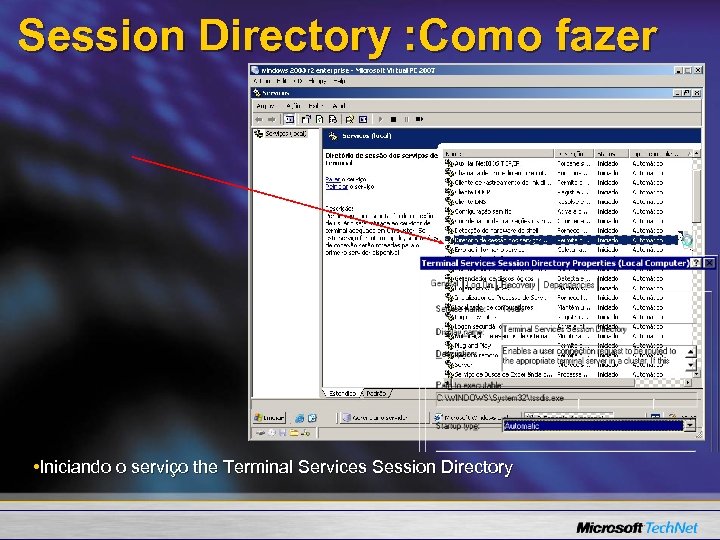Toggle the show/hide console tree toolbar icon
This screenshot has width=720, height=540.
click(289, 119)
